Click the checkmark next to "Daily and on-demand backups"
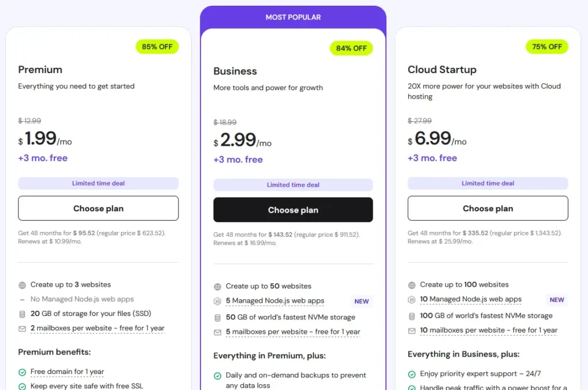 (x=218, y=376)
